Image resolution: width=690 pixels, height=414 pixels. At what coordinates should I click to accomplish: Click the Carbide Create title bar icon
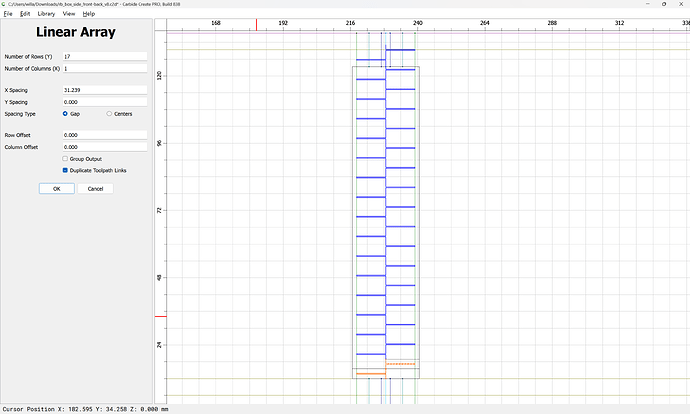coord(4,4)
